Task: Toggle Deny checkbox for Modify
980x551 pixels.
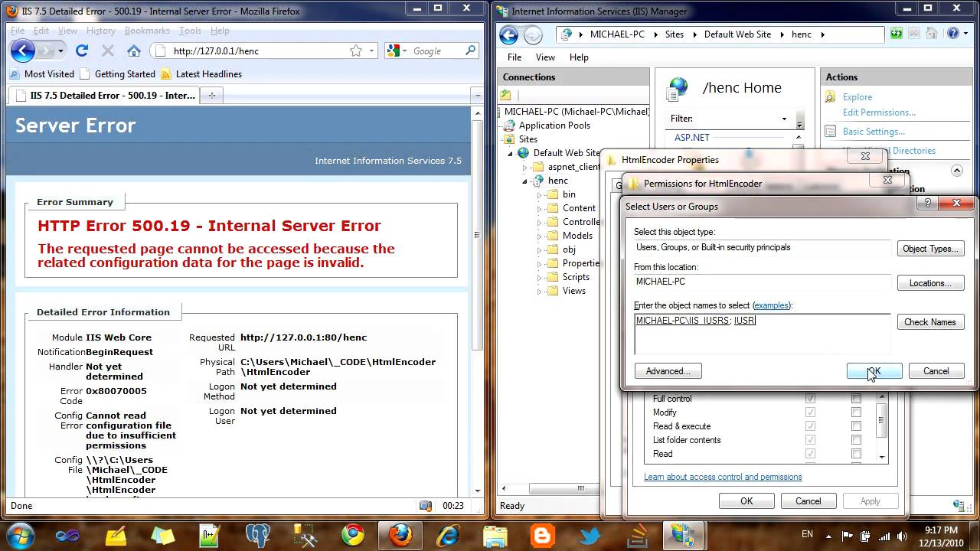Action: (856, 412)
